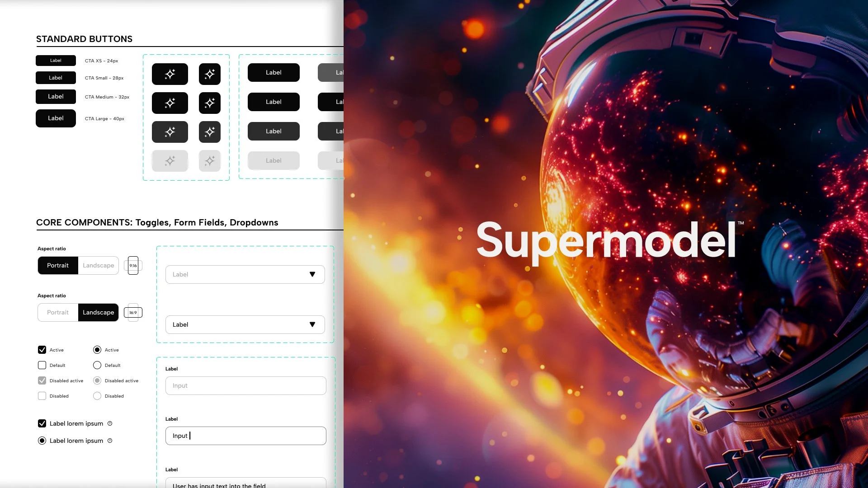Click the chevron arrow on the lower Label dropdown
The image size is (868, 488).
312,324
